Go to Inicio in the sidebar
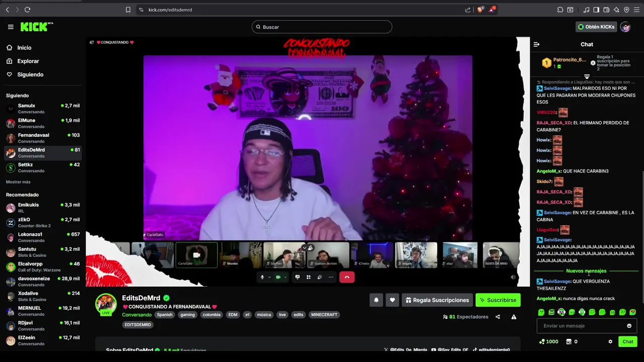The image size is (644, 362). pos(24,48)
